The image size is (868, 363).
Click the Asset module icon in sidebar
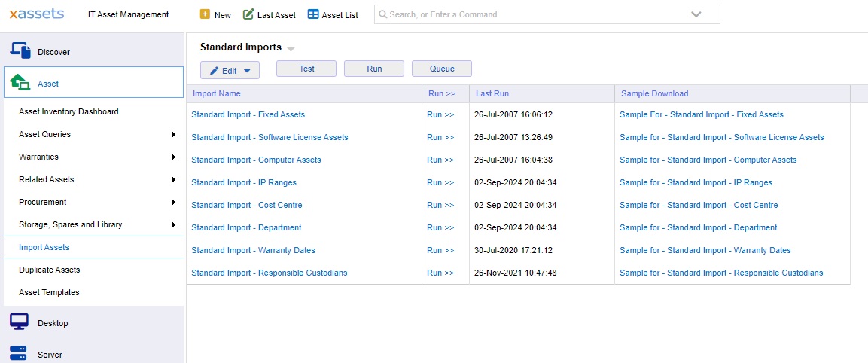[20, 83]
